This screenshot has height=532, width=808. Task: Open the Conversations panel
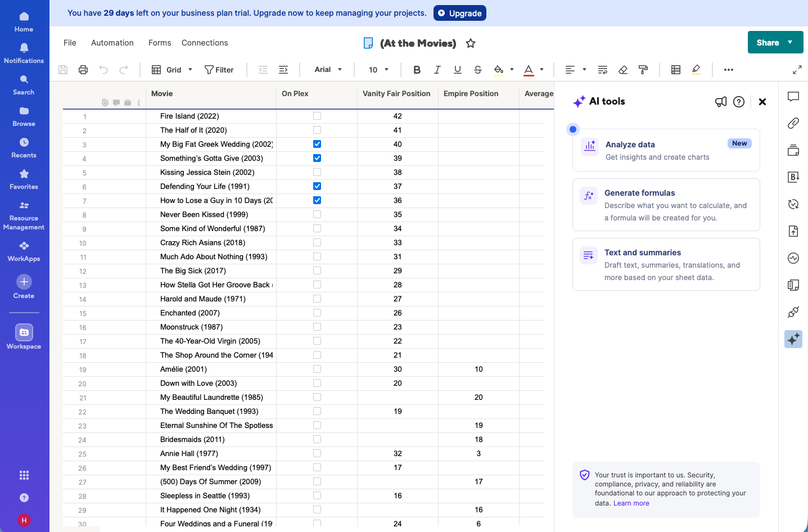point(793,96)
